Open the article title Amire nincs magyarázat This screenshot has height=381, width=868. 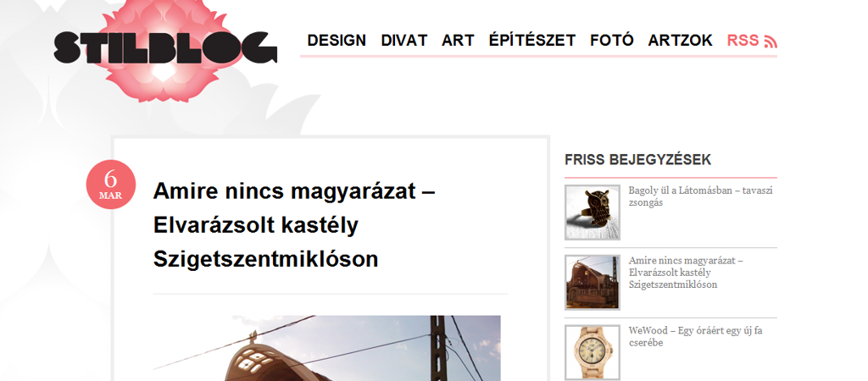pos(294,225)
